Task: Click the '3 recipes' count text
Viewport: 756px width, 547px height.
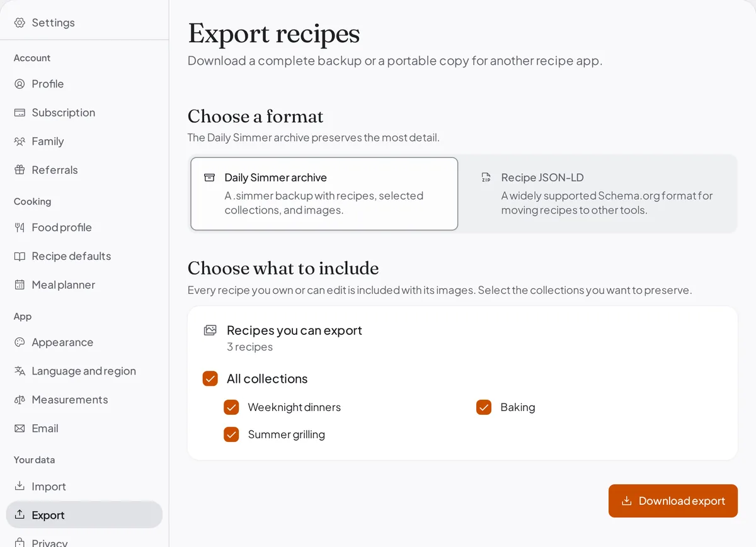Action: point(249,347)
